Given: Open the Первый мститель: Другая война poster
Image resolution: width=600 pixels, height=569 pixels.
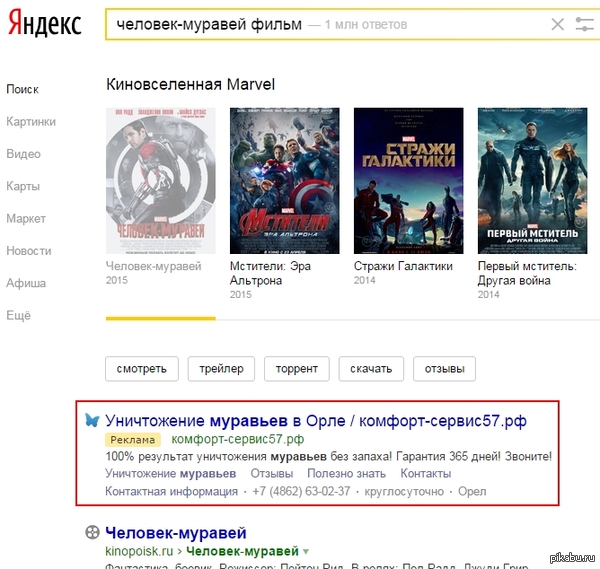Looking at the screenshot, I should tap(533, 181).
